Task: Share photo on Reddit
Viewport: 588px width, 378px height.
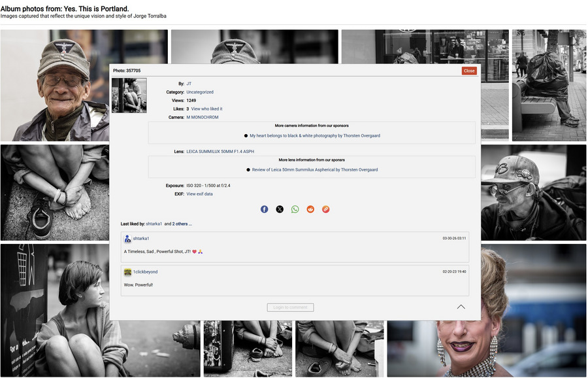Action: 310,209
